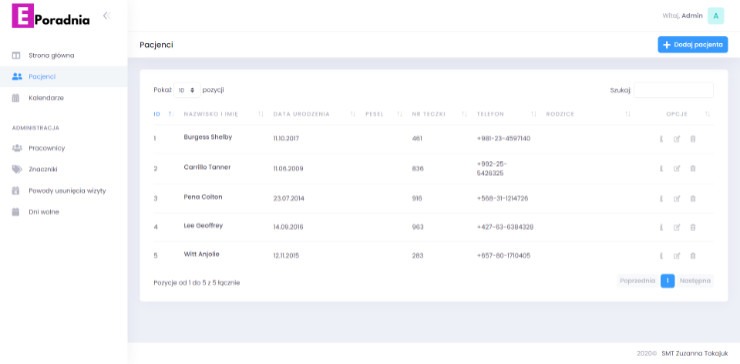Sort by Nazwisko i imię column
Viewport: 740px width, 364px height.
[223, 114]
